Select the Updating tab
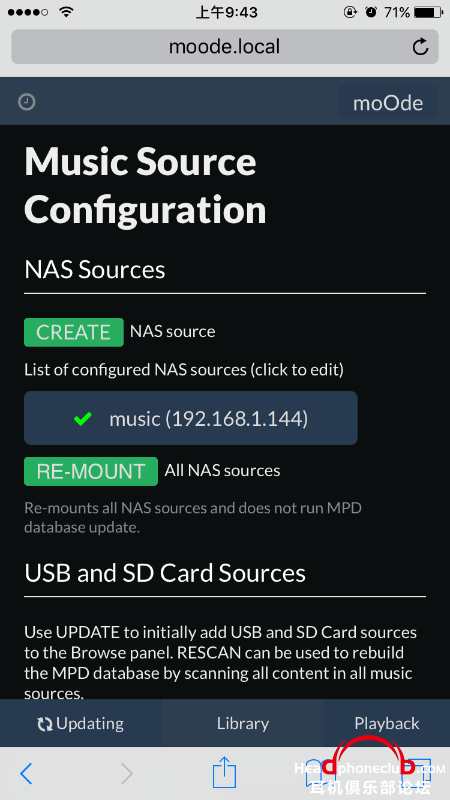Screen dimensions: 450x800 (81, 723)
